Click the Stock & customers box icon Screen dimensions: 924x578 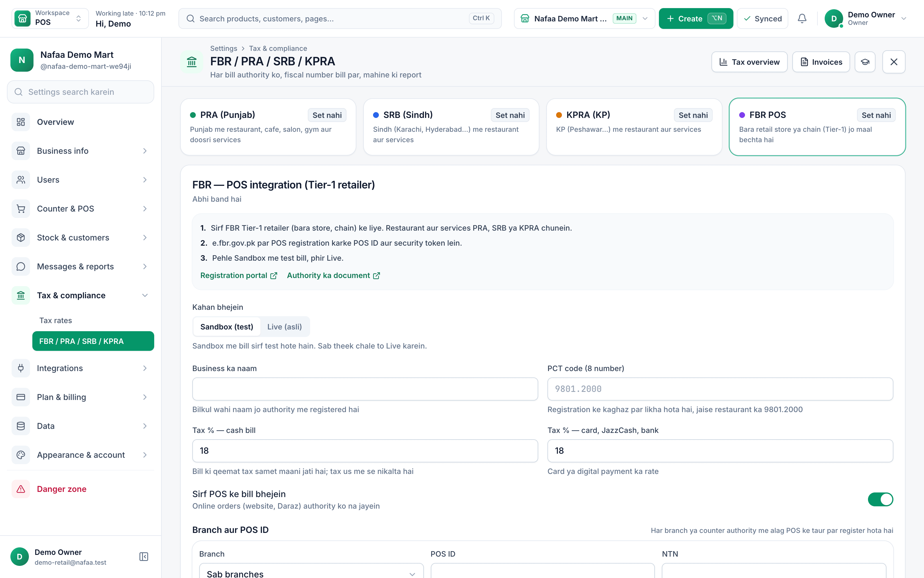[21, 237]
